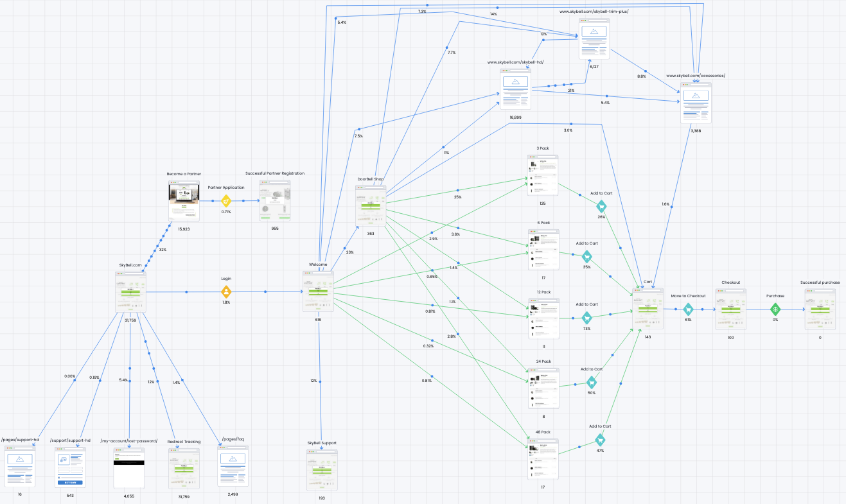Viewport: 846px width, 504px height.
Task: Click the '193' count under SkyBell Support
Action: click(322, 498)
